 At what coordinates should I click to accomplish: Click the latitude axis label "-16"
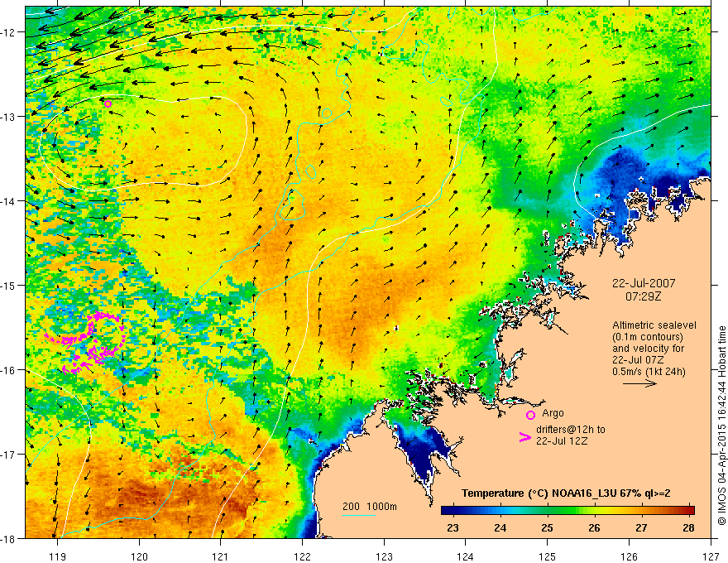click(x=9, y=370)
